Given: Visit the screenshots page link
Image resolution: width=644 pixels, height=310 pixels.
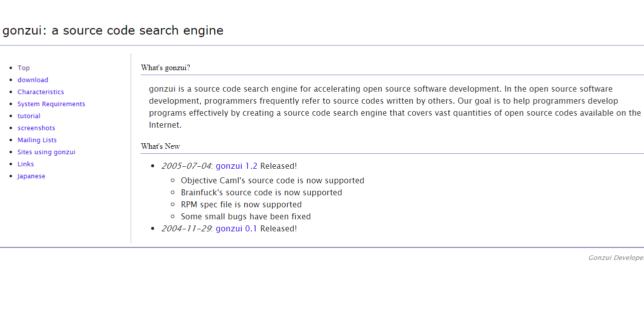Looking at the screenshot, I should point(36,128).
